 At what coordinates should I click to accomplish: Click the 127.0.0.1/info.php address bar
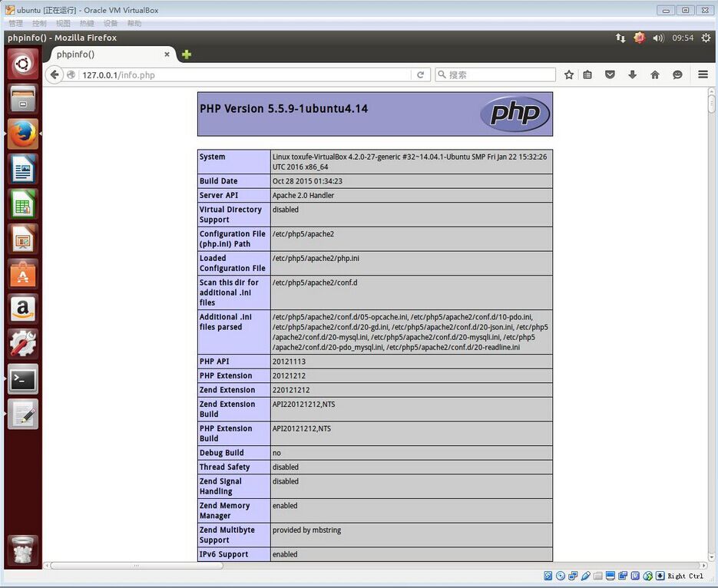click(245, 74)
